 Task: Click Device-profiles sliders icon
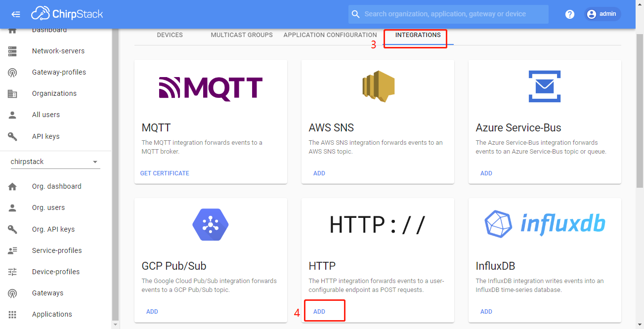click(12, 272)
